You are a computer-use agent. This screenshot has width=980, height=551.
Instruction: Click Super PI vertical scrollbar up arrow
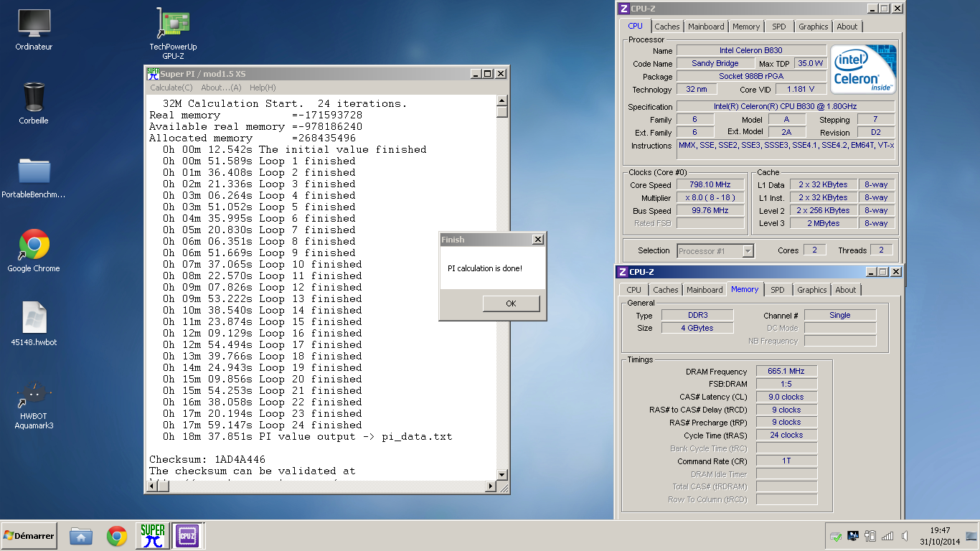pyautogui.click(x=502, y=101)
